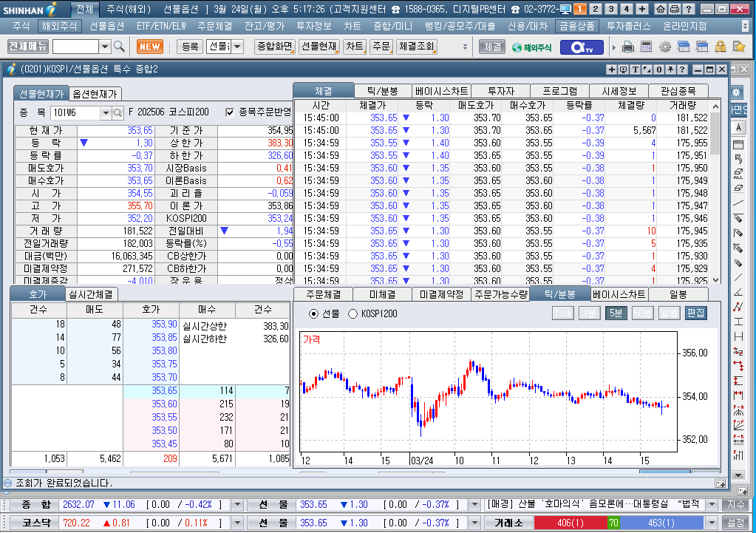Click the blue 463(1) exchange bar segment
Viewport: 756px width, 533px height.
click(x=661, y=523)
